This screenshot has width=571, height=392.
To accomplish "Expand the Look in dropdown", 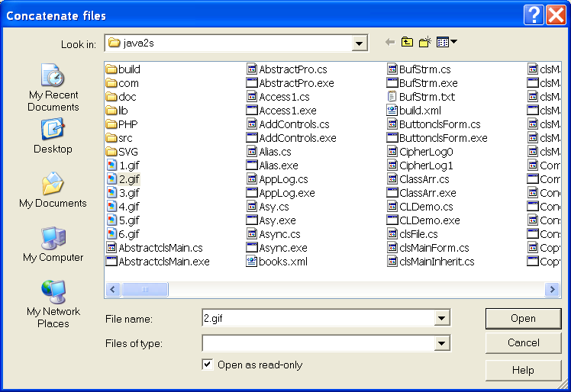I will tap(359, 43).
